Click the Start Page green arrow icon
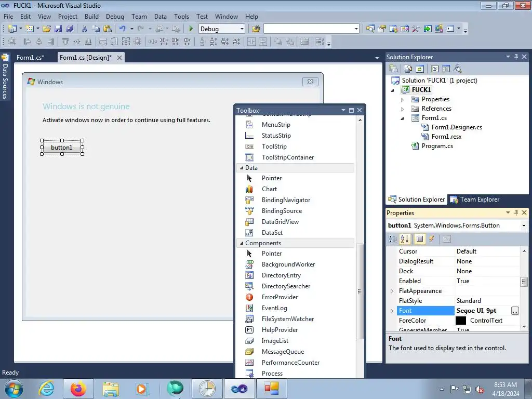This screenshot has height=399, width=532. click(x=428, y=29)
